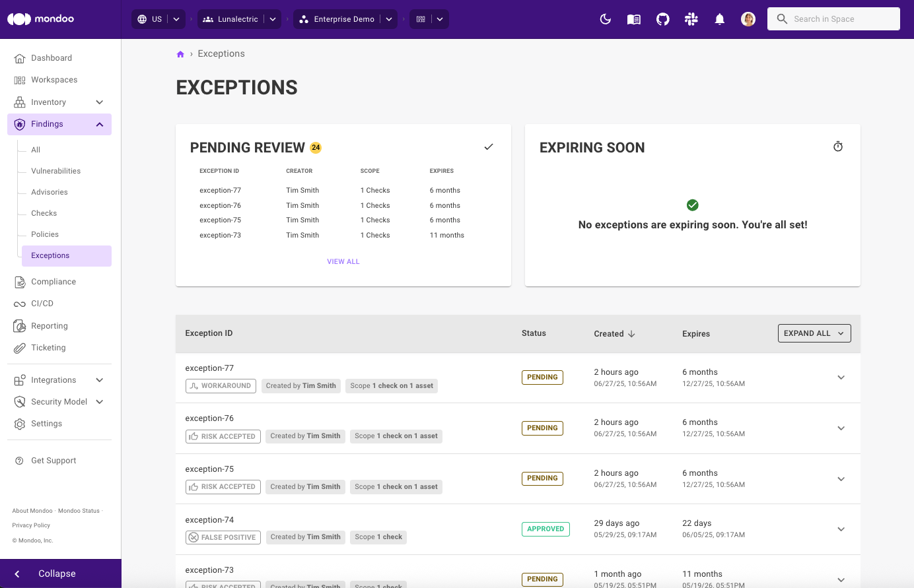Open Ticketing from the sidebar icon

pos(49,348)
